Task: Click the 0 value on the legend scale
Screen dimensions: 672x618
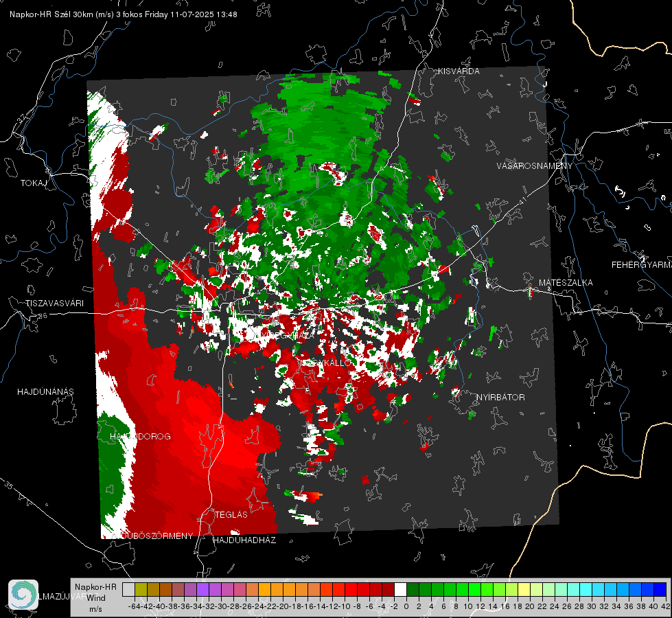Action: click(406, 606)
